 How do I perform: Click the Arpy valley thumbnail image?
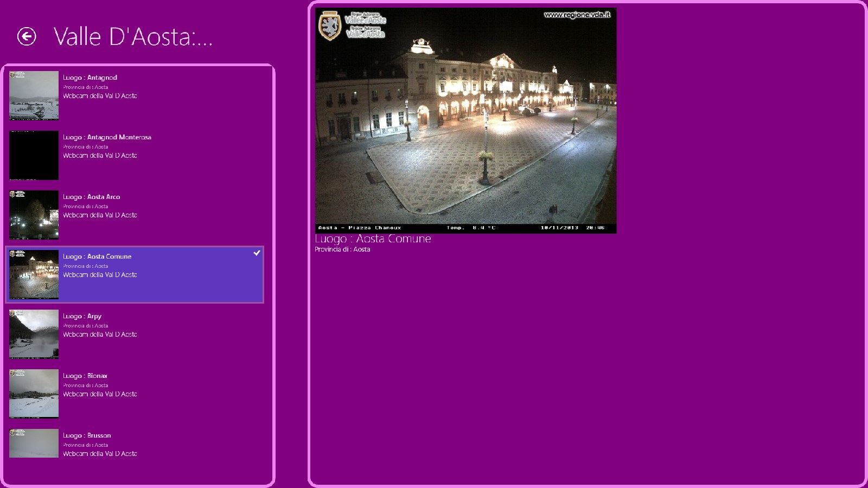[34, 335]
